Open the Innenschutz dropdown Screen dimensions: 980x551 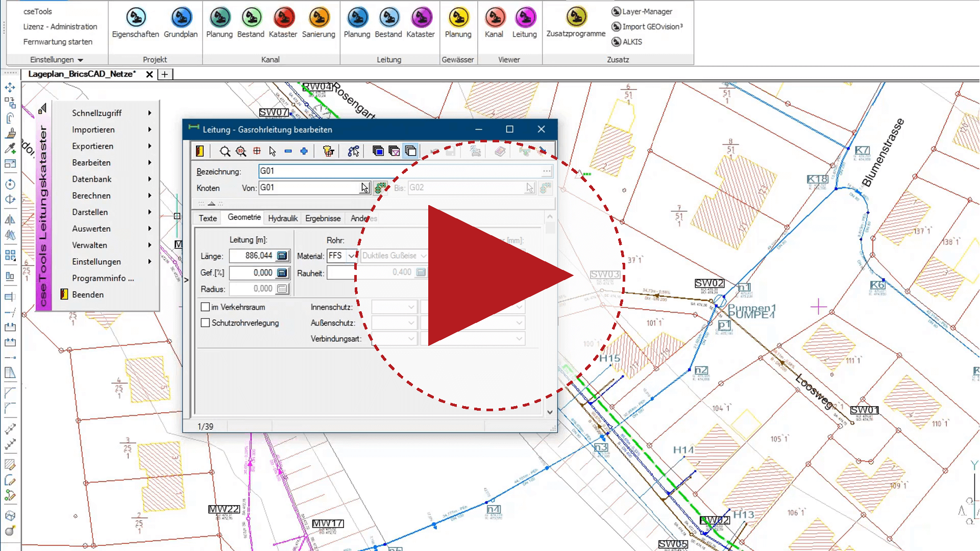pyautogui.click(x=410, y=307)
